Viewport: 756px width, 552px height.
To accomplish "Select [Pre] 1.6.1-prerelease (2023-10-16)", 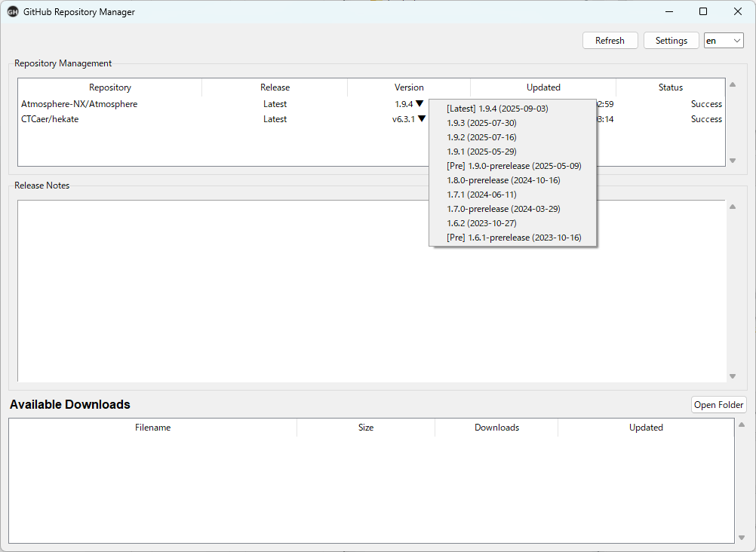I will [x=512, y=238].
